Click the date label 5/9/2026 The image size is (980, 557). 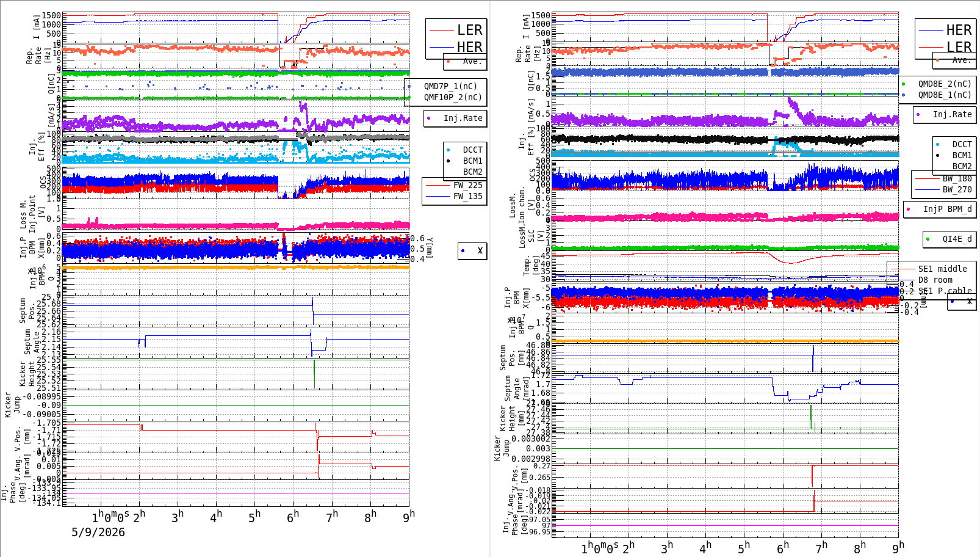(x=98, y=532)
